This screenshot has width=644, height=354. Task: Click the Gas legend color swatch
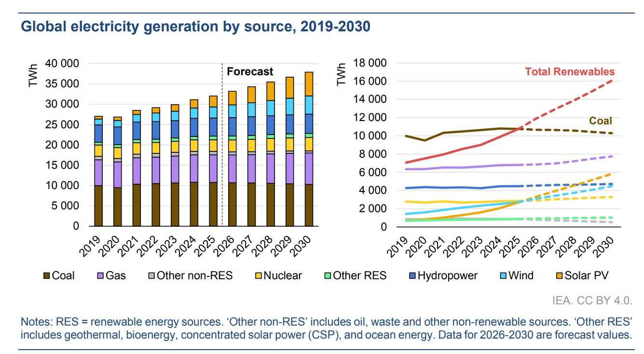pos(101,276)
